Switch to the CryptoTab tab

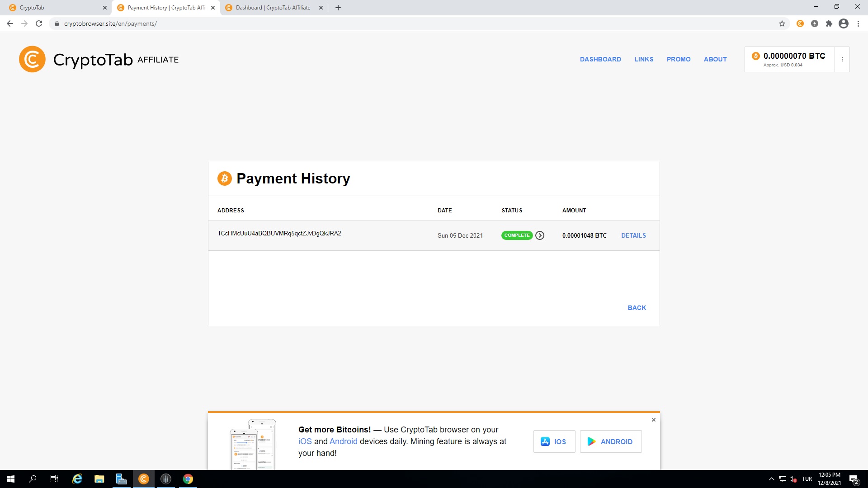pos(57,8)
